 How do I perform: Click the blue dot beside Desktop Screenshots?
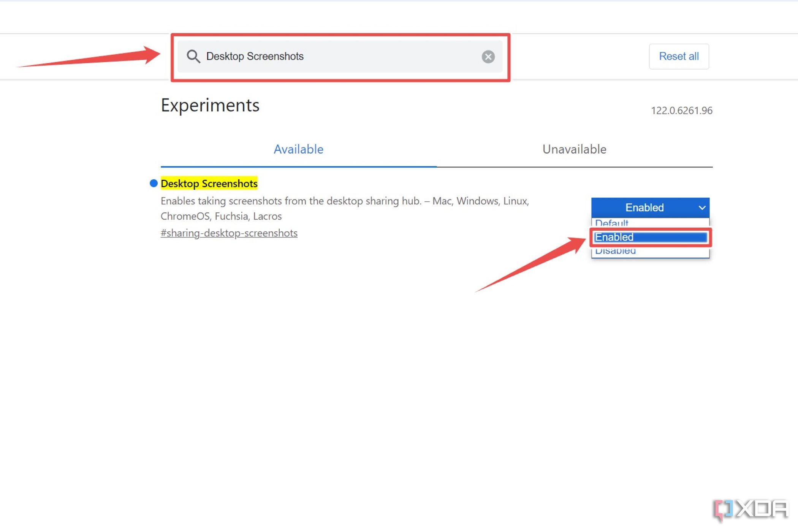(x=154, y=183)
